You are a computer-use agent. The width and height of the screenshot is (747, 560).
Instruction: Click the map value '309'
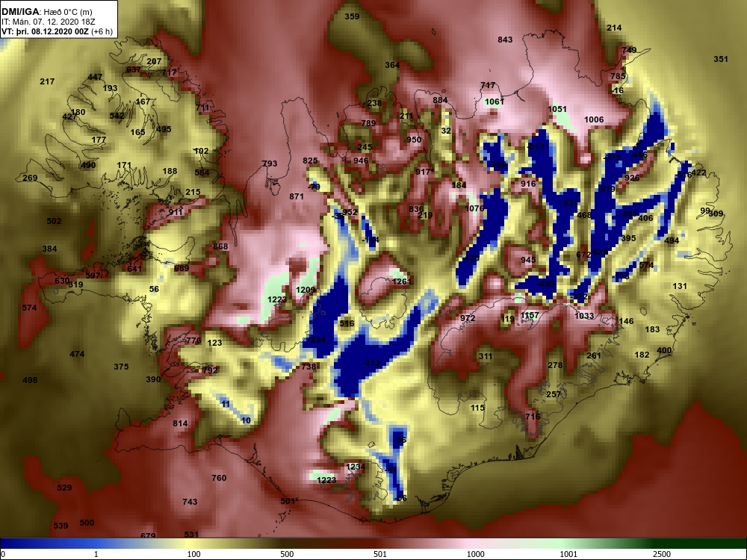click(716, 214)
